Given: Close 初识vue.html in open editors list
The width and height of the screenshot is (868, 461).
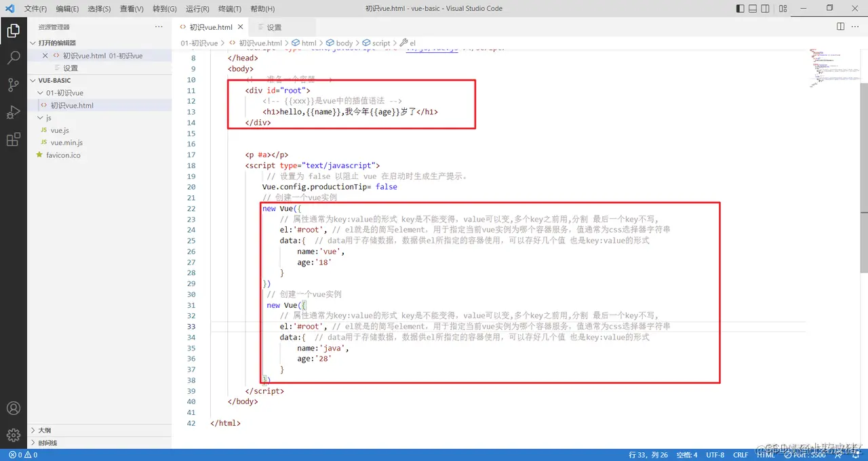Looking at the screenshot, I should (45, 56).
